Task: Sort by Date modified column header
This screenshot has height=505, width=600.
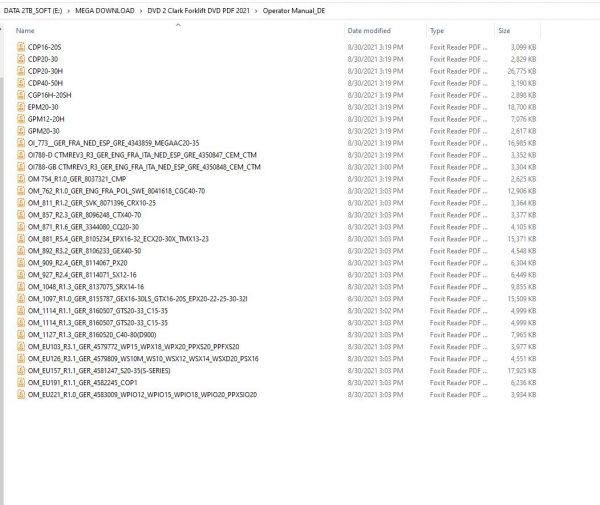Action: click(x=369, y=31)
